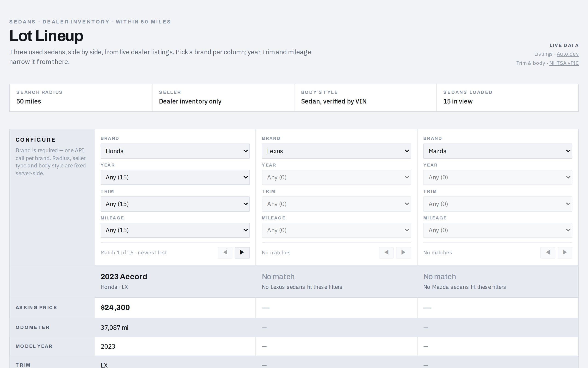The height and width of the screenshot is (368, 588).
Task: Click 'Sedan, verified by VIN' value
Action: (x=334, y=101)
